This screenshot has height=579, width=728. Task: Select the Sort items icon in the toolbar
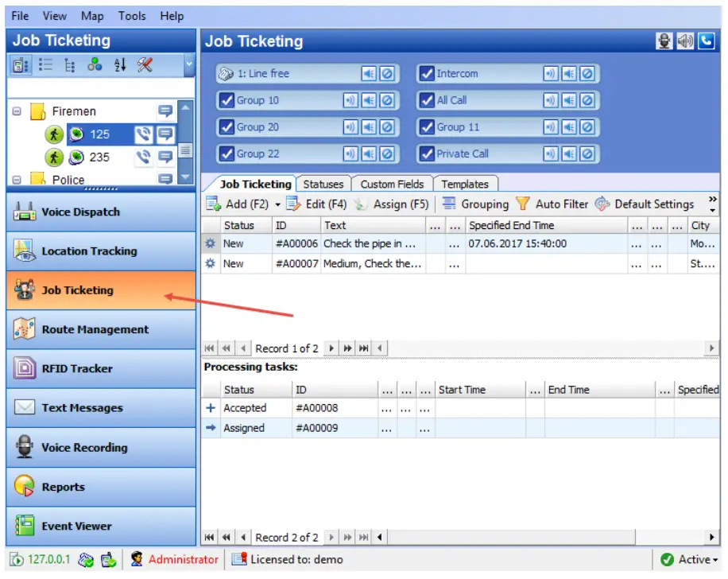pos(119,64)
